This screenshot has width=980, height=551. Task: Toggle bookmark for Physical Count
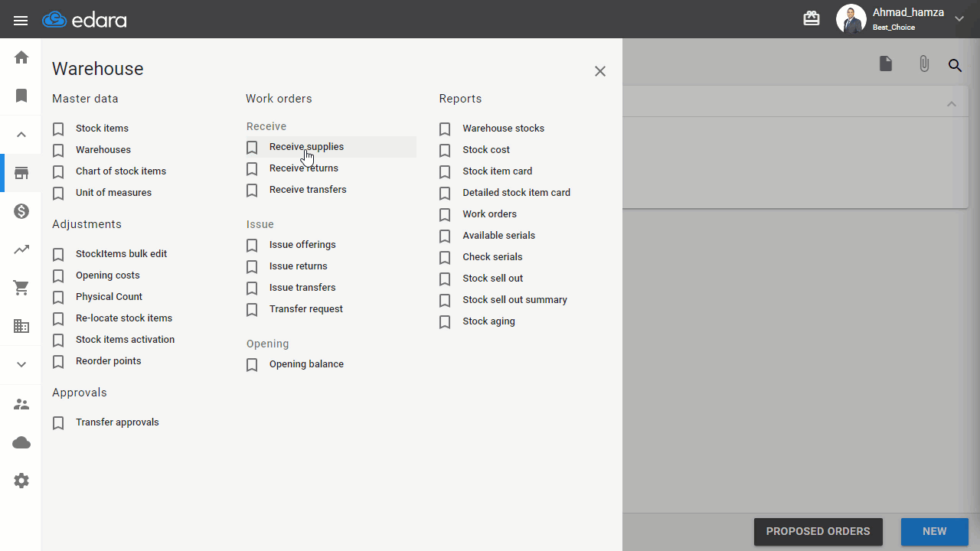58,297
